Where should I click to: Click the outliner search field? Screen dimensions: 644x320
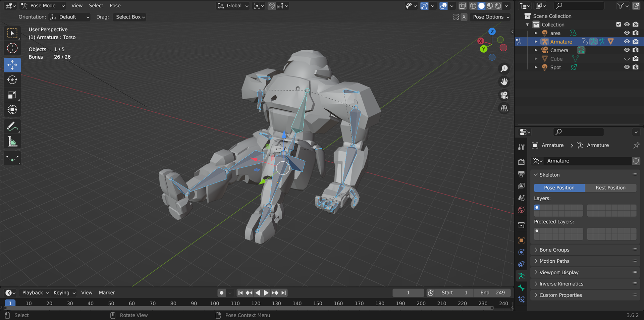(x=579, y=6)
